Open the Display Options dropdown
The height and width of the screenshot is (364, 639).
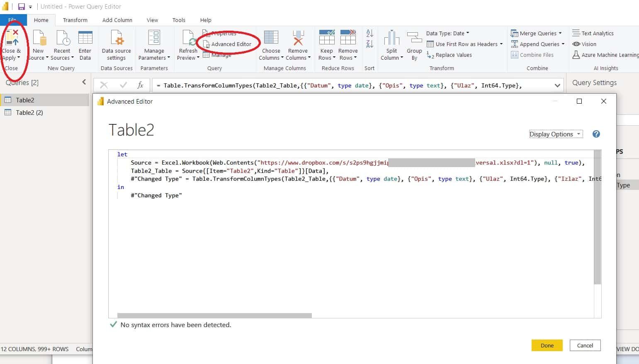pyautogui.click(x=556, y=134)
